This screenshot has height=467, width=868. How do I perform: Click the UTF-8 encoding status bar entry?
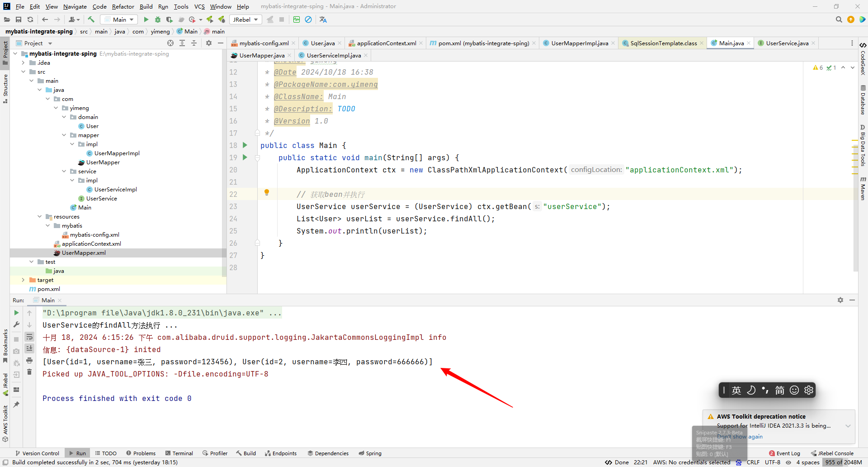point(773,462)
